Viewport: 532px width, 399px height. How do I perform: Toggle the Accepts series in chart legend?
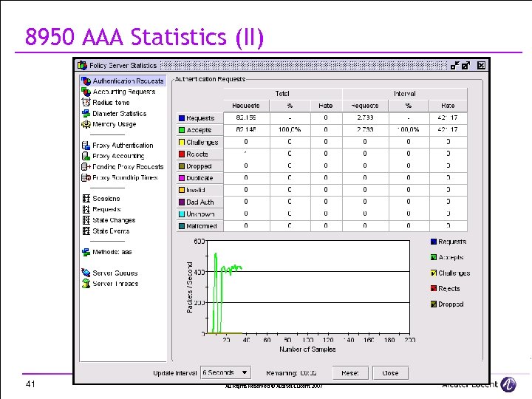433,257
